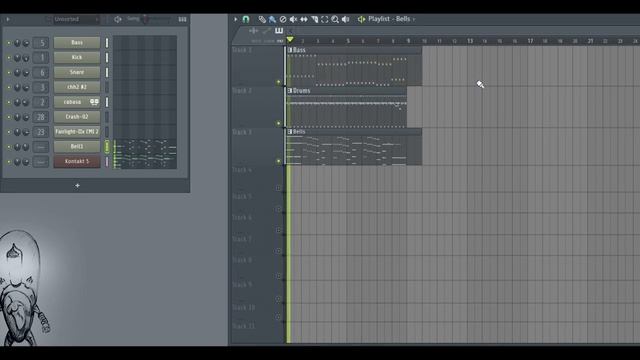Click Fairlight mixer track number 23
This screenshot has width=640, height=360.
[x=41, y=132]
